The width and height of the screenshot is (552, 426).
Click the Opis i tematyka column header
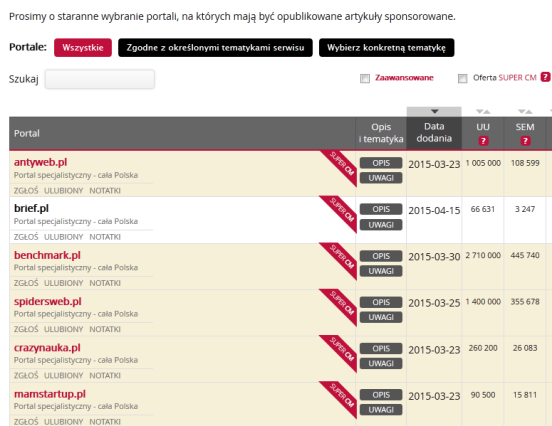click(381, 133)
